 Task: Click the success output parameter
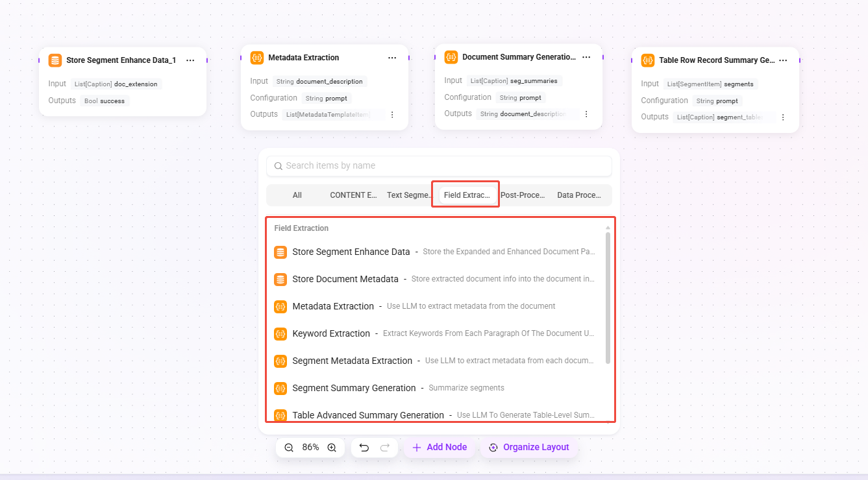pyautogui.click(x=105, y=101)
